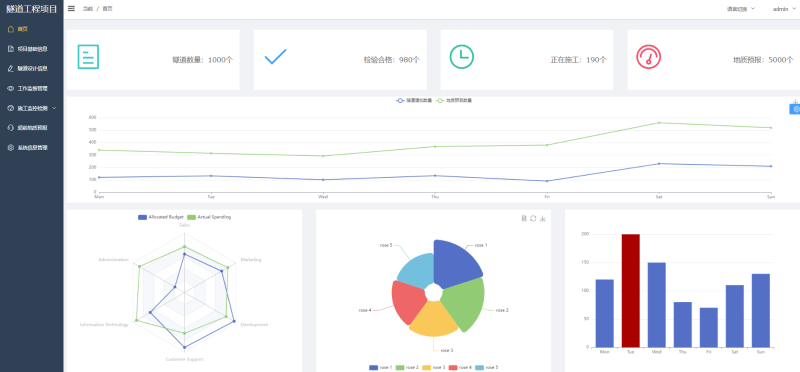Click the 首页 breadcrumb link

point(107,9)
